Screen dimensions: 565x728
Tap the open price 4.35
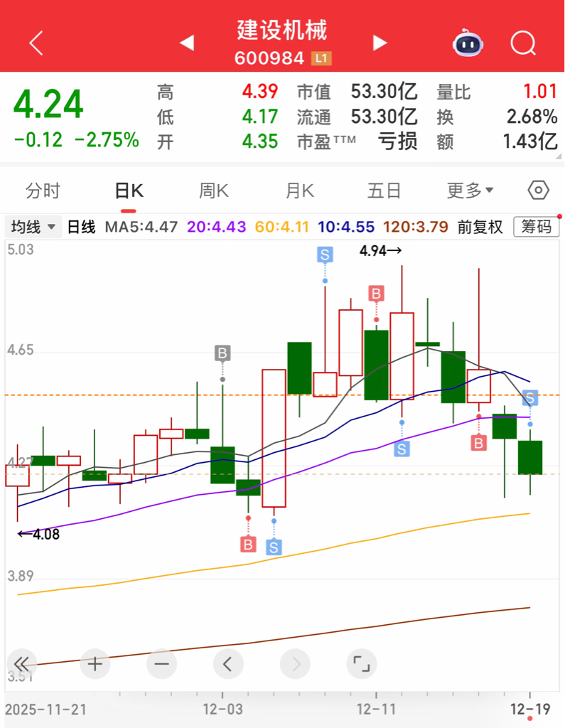coord(260,141)
